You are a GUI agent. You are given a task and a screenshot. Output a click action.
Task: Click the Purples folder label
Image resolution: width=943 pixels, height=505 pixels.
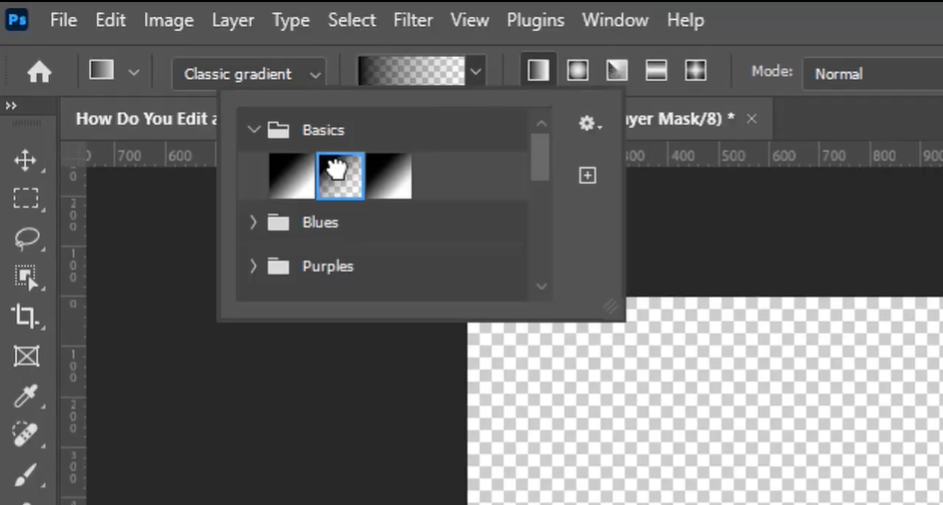[328, 267]
